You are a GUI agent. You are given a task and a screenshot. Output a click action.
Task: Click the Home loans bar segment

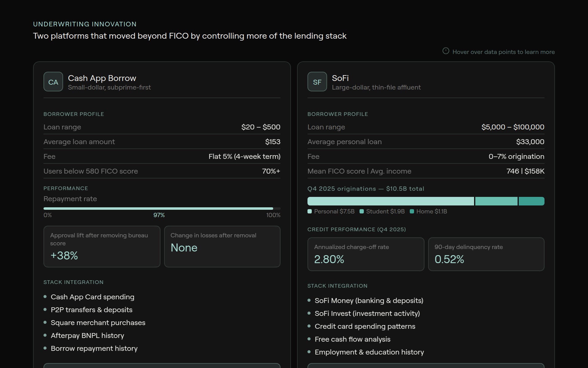click(x=531, y=201)
